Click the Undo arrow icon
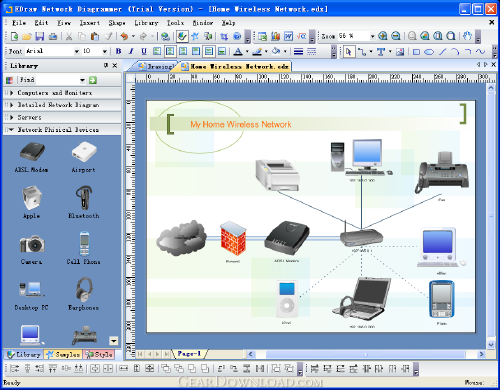Screen dimensions: 500x390 point(124,36)
